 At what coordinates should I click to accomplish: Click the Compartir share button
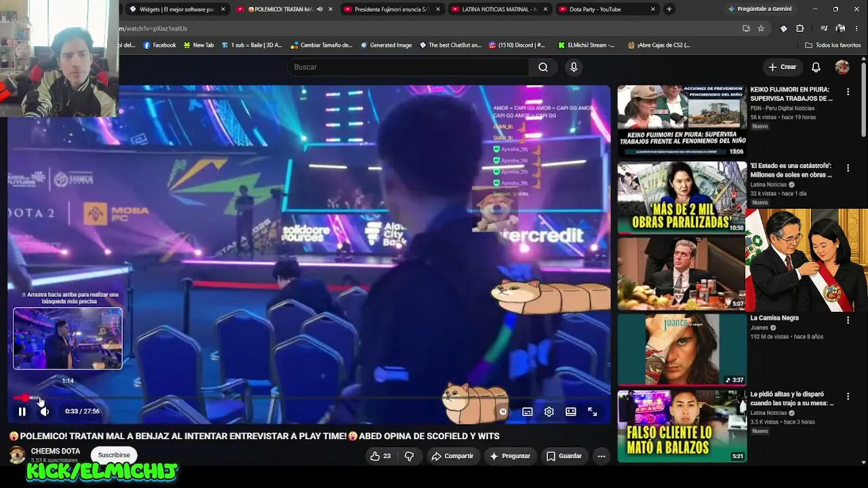(452, 456)
